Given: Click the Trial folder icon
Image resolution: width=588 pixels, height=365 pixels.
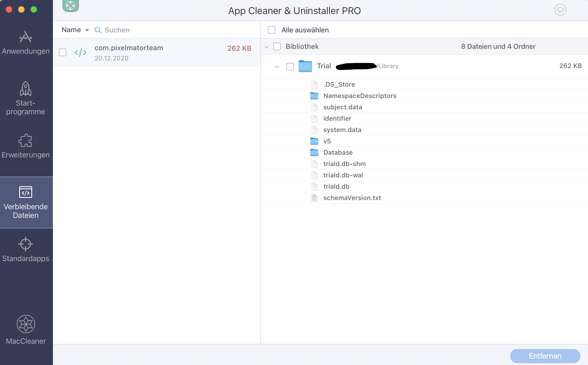Looking at the screenshot, I should point(305,66).
